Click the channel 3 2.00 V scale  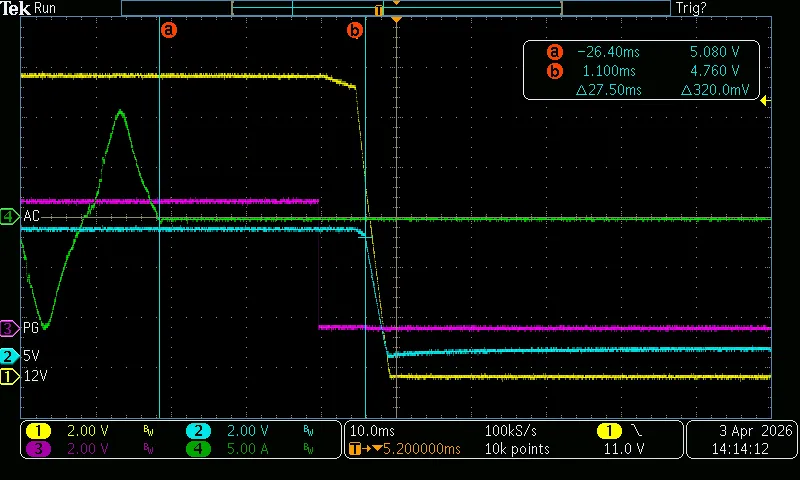tap(88, 449)
